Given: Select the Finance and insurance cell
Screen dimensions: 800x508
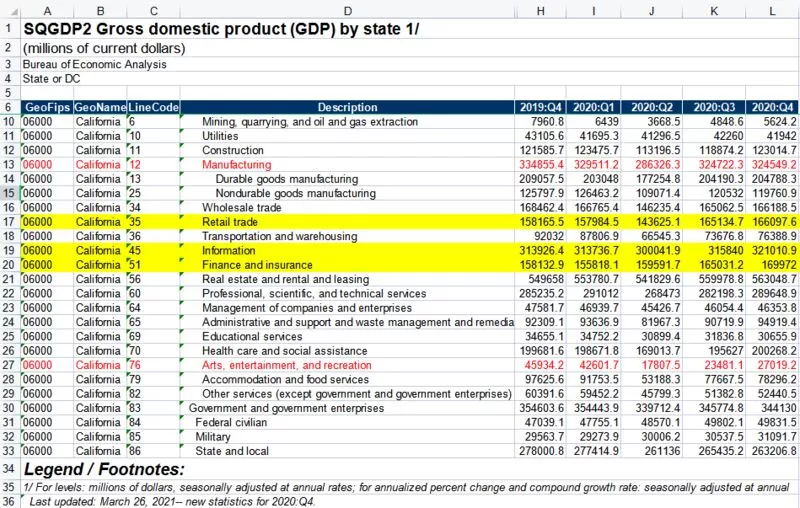Looking at the screenshot, I should pyautogui.click(x=347, y=265).
